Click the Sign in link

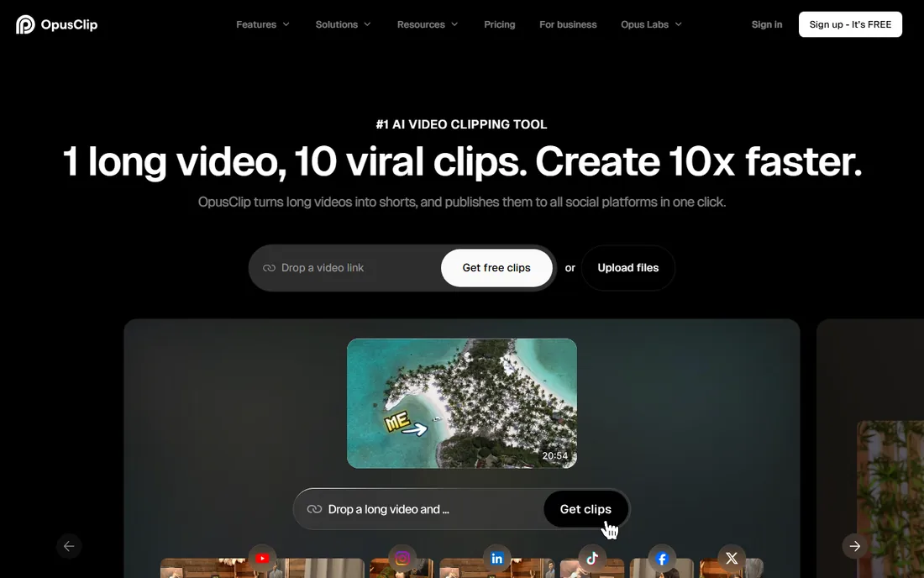(x=767, y=24)
